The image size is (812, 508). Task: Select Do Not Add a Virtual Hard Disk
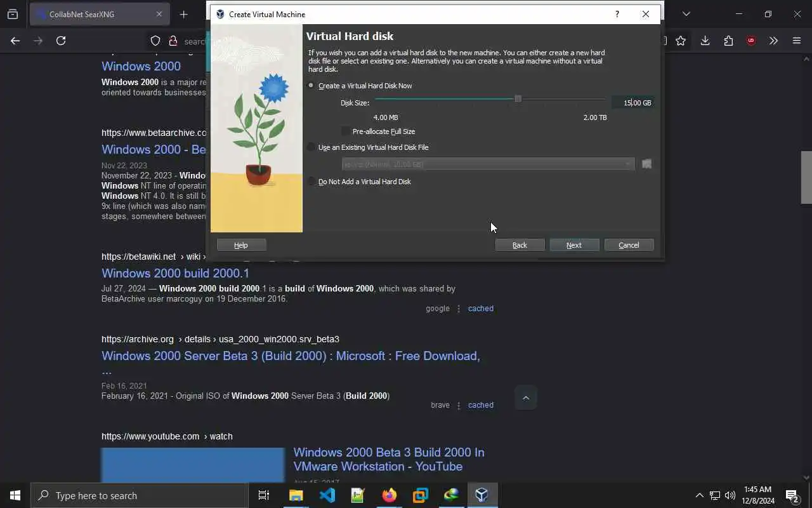pyautogui.click(x=359, y=182)
